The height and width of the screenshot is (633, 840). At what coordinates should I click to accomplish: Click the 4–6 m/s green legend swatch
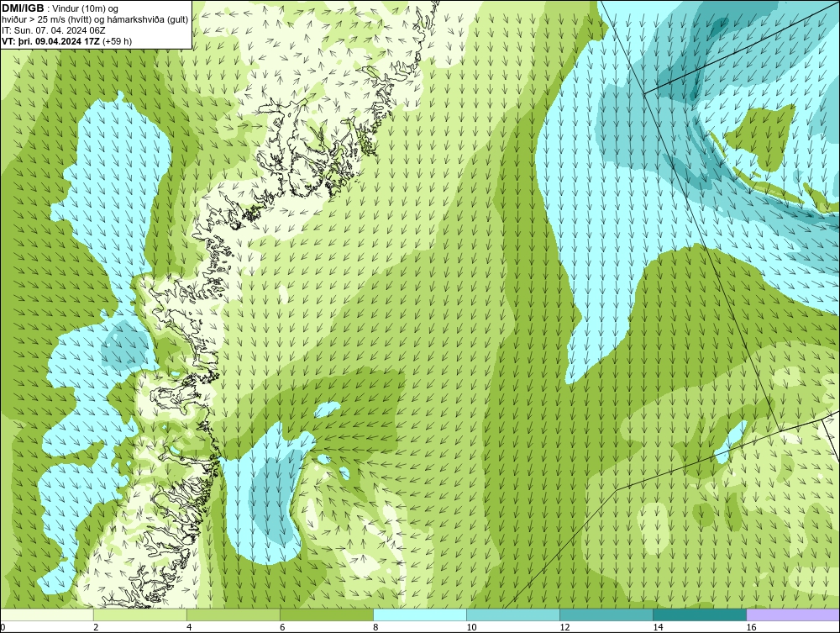[x=233, y=615]
